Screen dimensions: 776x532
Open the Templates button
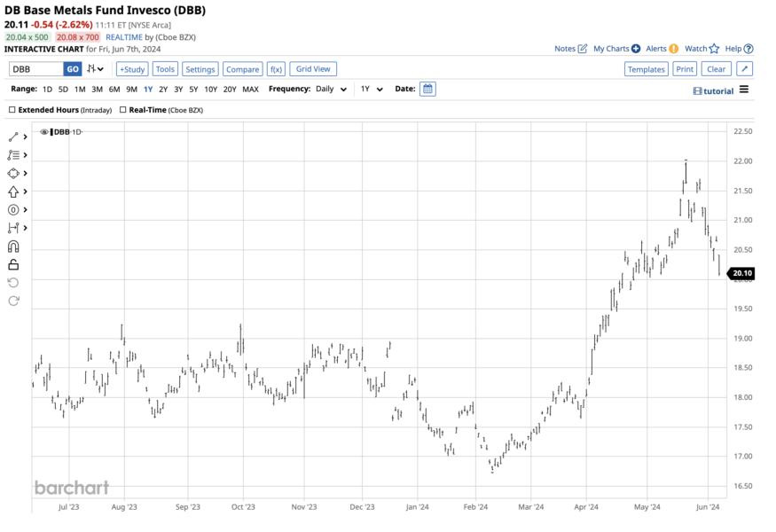[647, 69]
